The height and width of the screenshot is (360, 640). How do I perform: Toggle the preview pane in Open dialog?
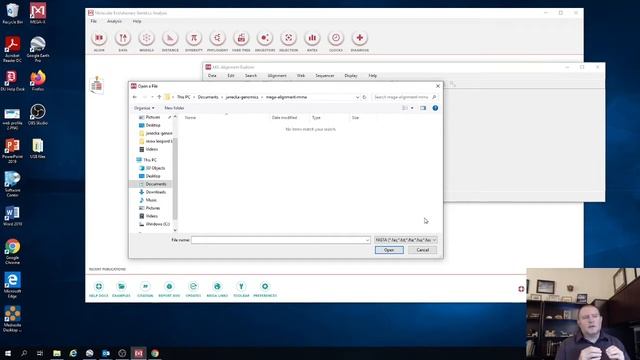(423, 108)
